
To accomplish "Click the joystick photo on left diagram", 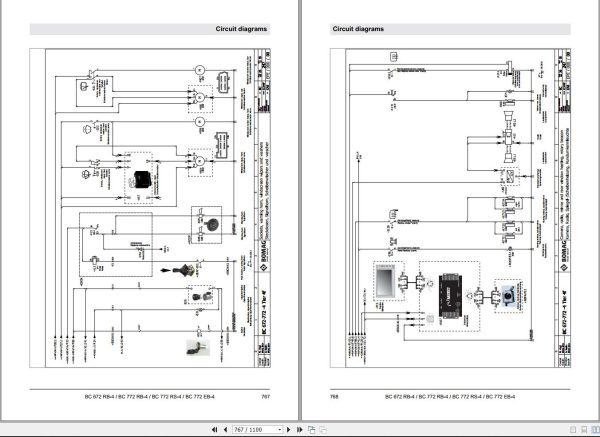I will [186, 270].
